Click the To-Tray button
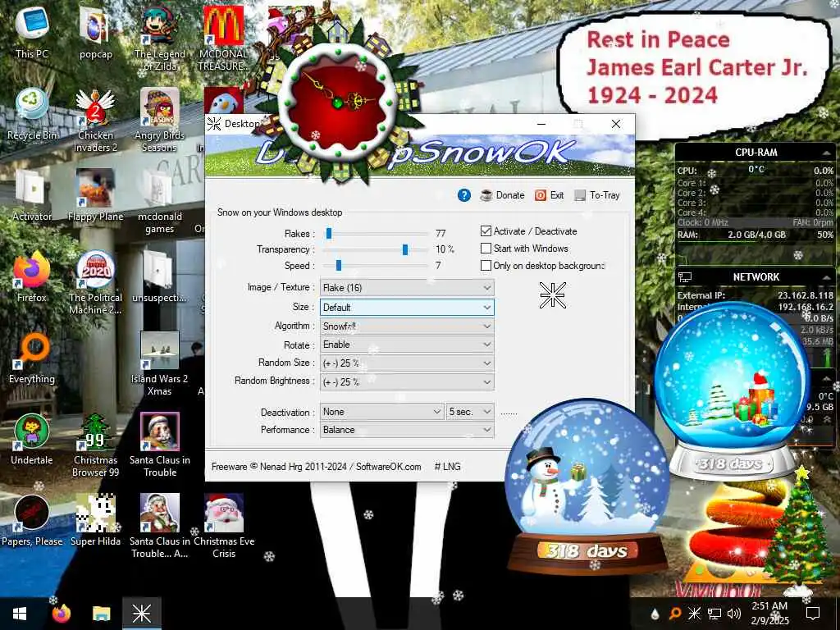This screenshot has height=630, width=840. click(597, 195)
